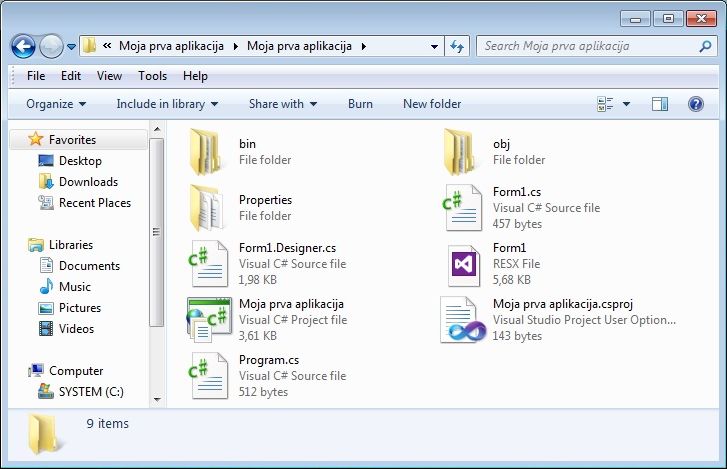This screenshot has width=727, height=469.
Task: Select the Pictures library
Action: [80, 308]
